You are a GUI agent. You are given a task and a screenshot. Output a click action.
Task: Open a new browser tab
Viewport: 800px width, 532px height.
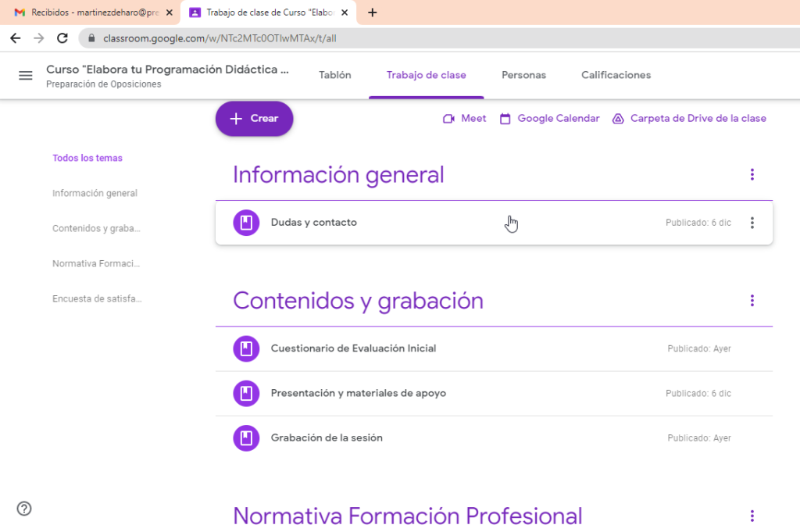pyautogui.click(x=373, y=12)
